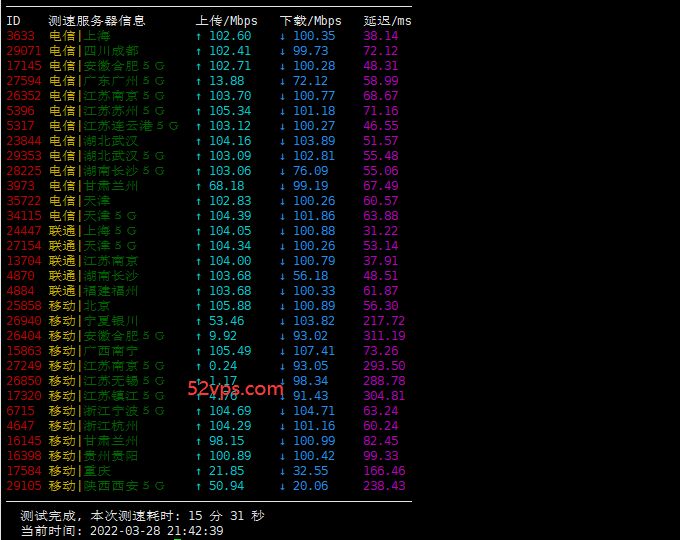The height and width of the screenshot is (540, 680).
Task: Select server ID 4647
Action: pos(20,426)
